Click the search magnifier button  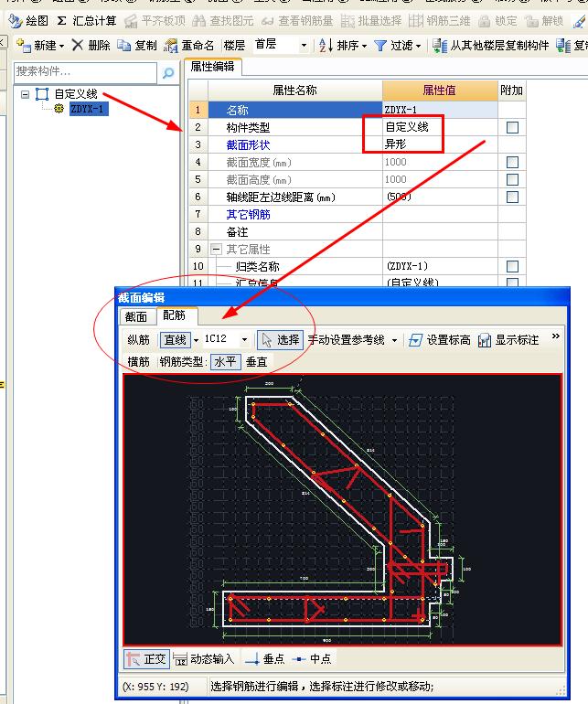click(168, 72)
